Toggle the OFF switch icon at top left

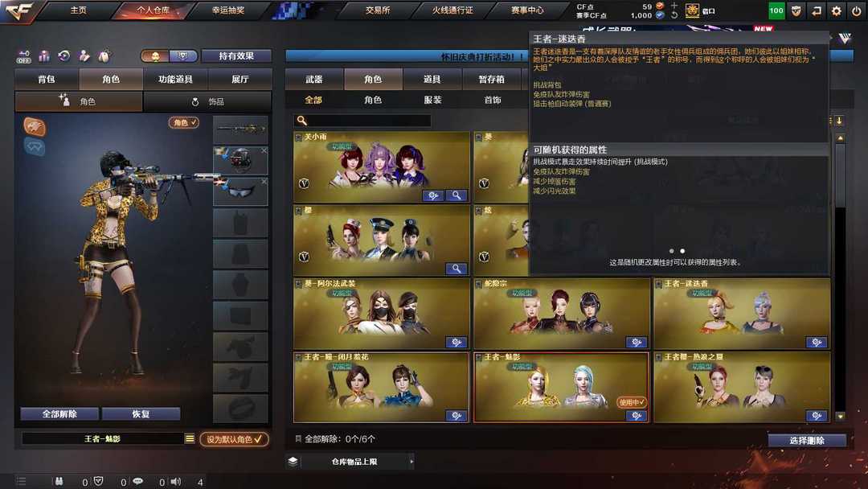point(24,56)
